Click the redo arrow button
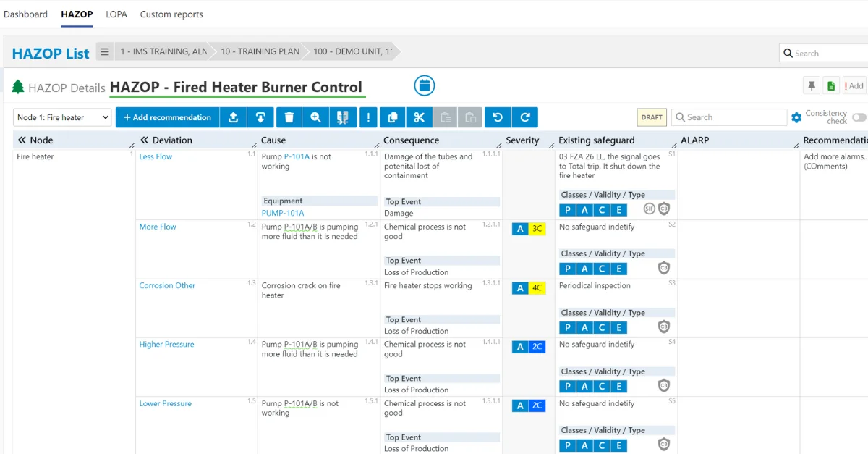 [x=524, y=117]
